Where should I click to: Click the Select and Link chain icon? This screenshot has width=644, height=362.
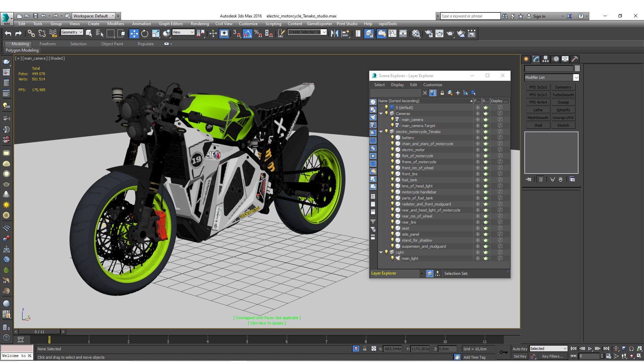(x=31, y=33)
